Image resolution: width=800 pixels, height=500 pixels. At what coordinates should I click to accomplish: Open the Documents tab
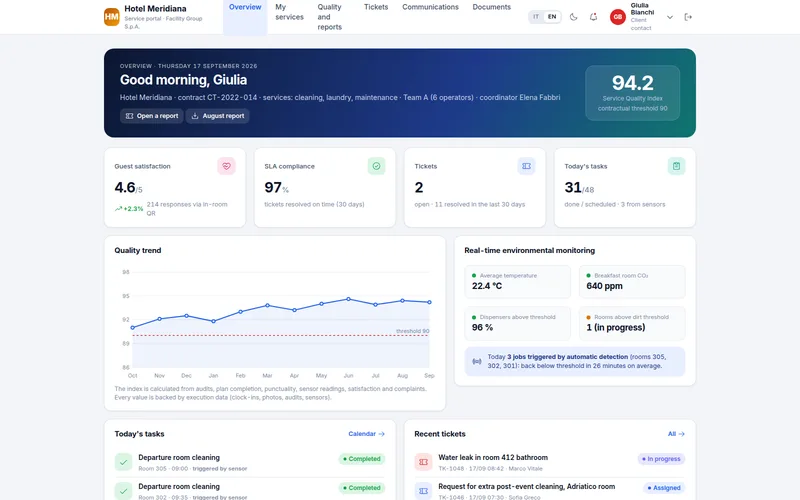coord(491,7)
